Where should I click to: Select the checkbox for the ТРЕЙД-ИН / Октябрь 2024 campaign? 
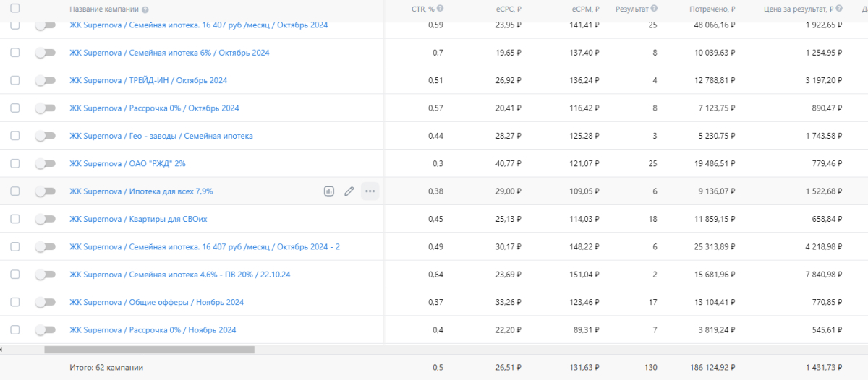coord(15,80)
